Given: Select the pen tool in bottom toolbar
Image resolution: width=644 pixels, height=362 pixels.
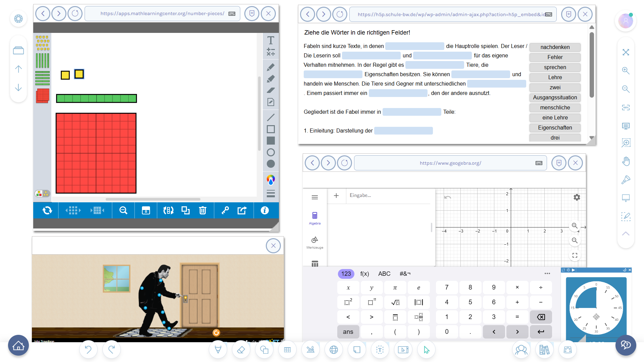Looking at the screenshot, I should tap(218, 350).
